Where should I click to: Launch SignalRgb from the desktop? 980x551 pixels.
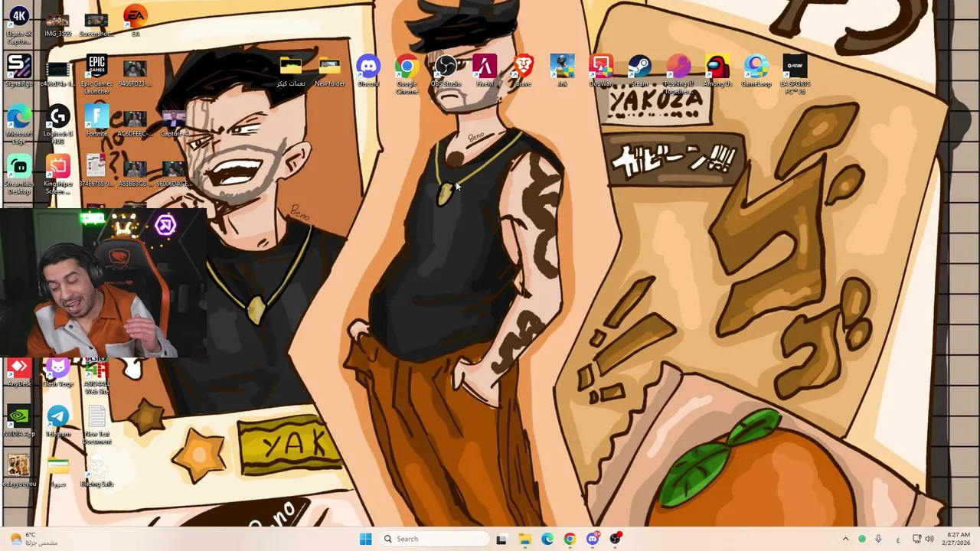[19, 70]
